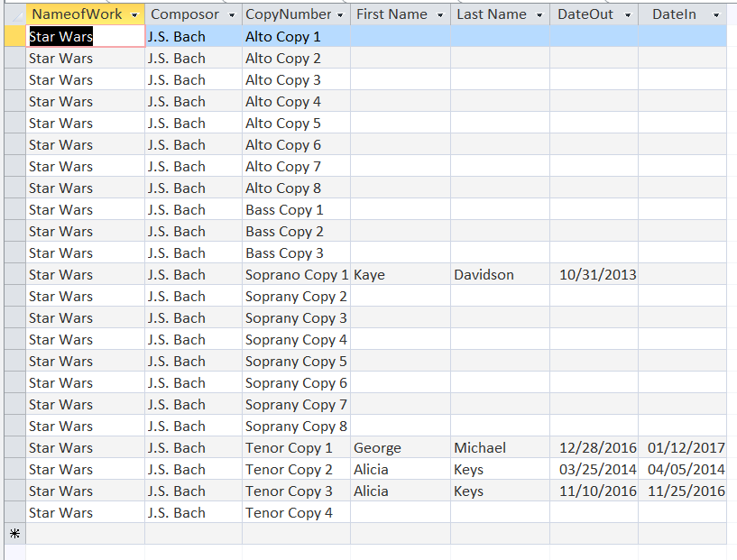Select the row selector for Alto Copy 1
Image resolution: width=737 pixels, height=560 pixels.
[15, 36]
